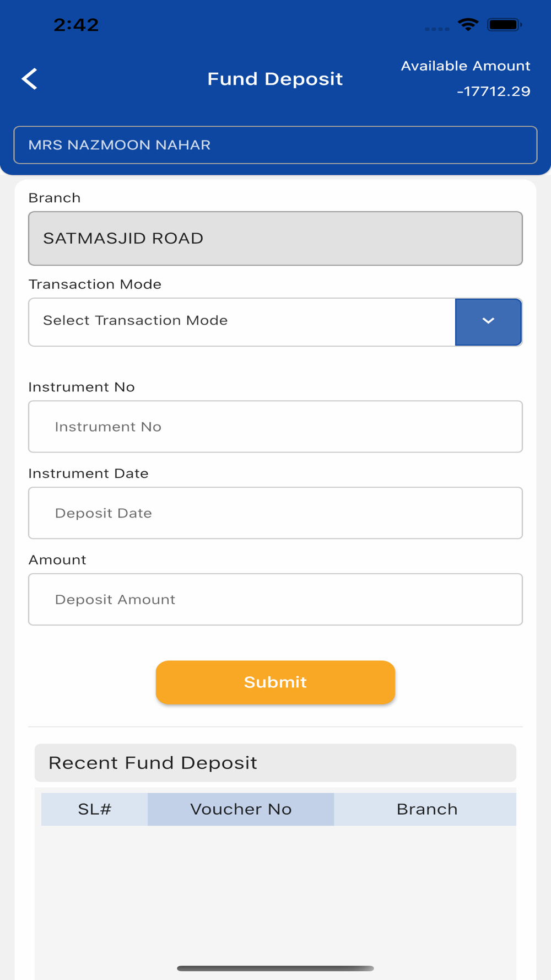Click the SATMASJID ROAD branch field
551x980 pixels.
(x=275, y=239)
